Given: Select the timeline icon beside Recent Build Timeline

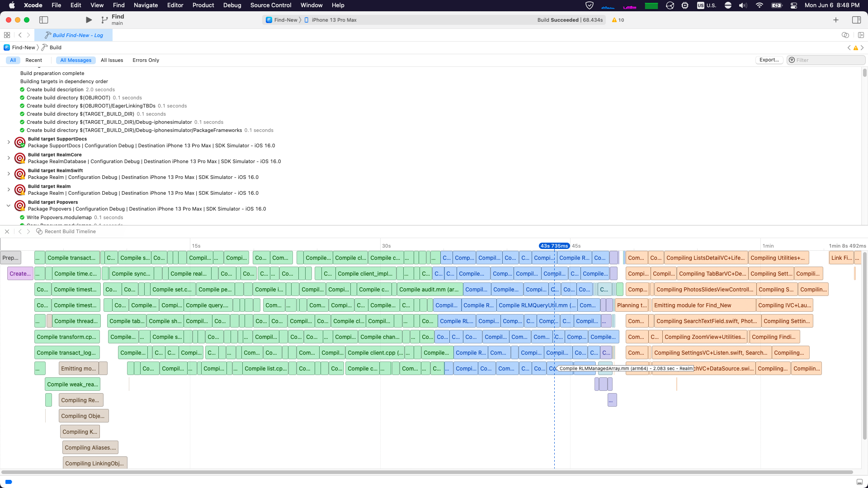Looking at the screenshot, I should point(39,231).
